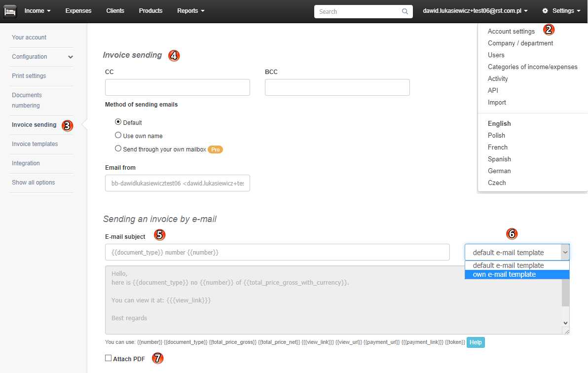The height and width of the screenshot is (373, 588).
Task: Click the orange Pro badge
Action: point(215,149)
